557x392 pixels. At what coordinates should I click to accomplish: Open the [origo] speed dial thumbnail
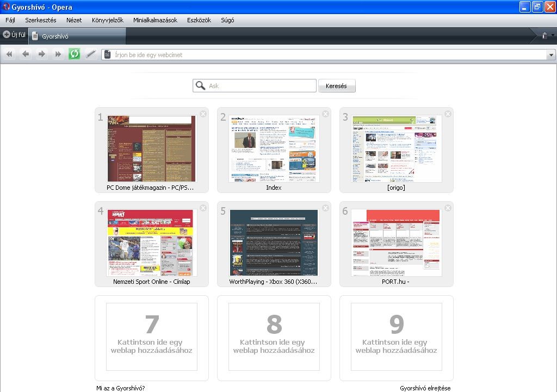coord(397,148)
